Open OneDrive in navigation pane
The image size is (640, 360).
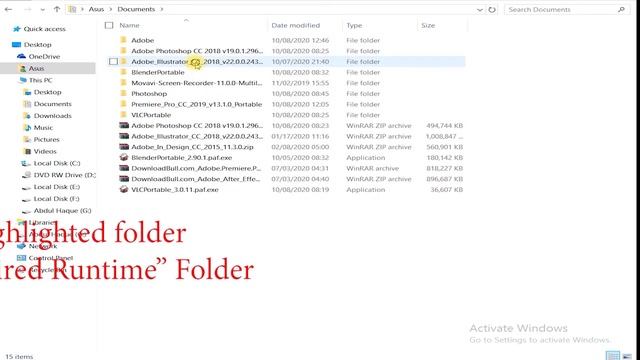44,56
